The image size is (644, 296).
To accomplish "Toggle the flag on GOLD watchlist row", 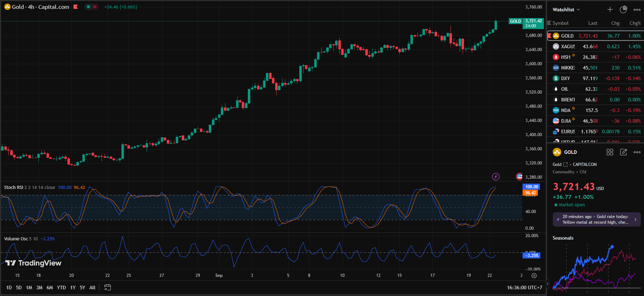I will 549,36.
